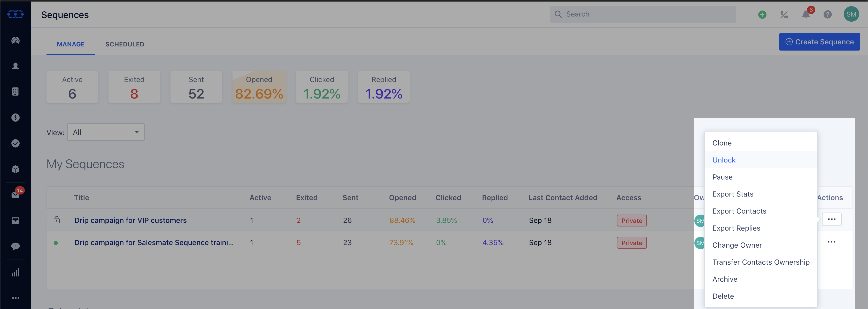The width and height of the screenshot is (868, 309).
Task: Open the Dashboard from the sidebar
Action: (x=15, y=40)
